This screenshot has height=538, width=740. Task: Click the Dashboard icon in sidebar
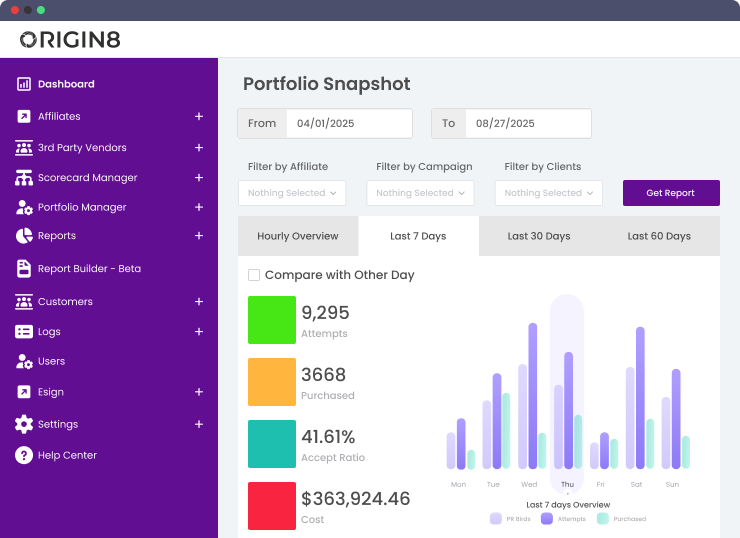(x=24, y=84)
